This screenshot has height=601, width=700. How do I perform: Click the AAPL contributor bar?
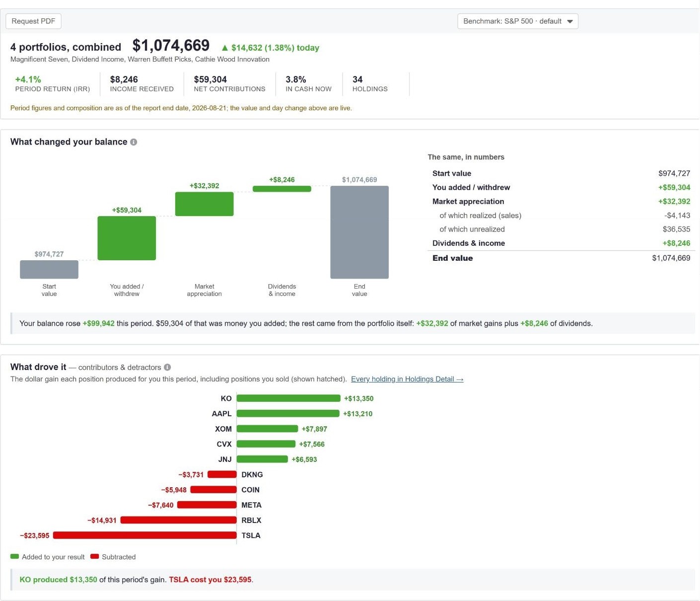click(288, 413)
